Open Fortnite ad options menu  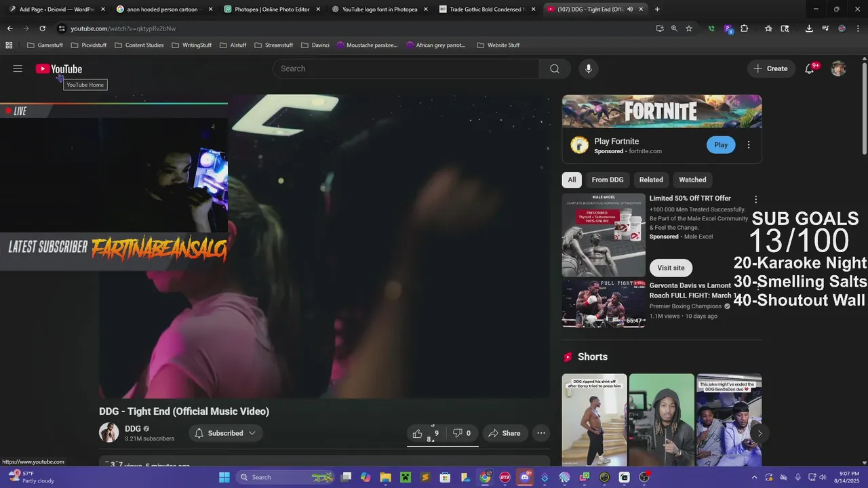coord(749,145)
